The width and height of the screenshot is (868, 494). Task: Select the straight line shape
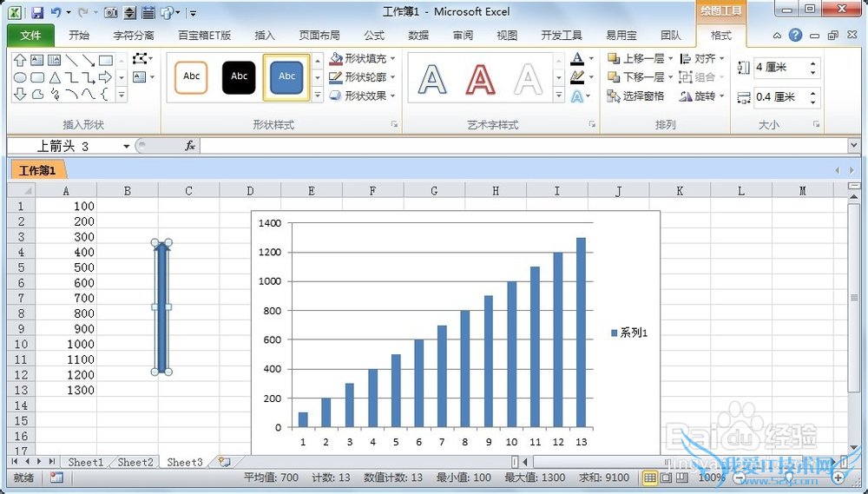(71, 60)
